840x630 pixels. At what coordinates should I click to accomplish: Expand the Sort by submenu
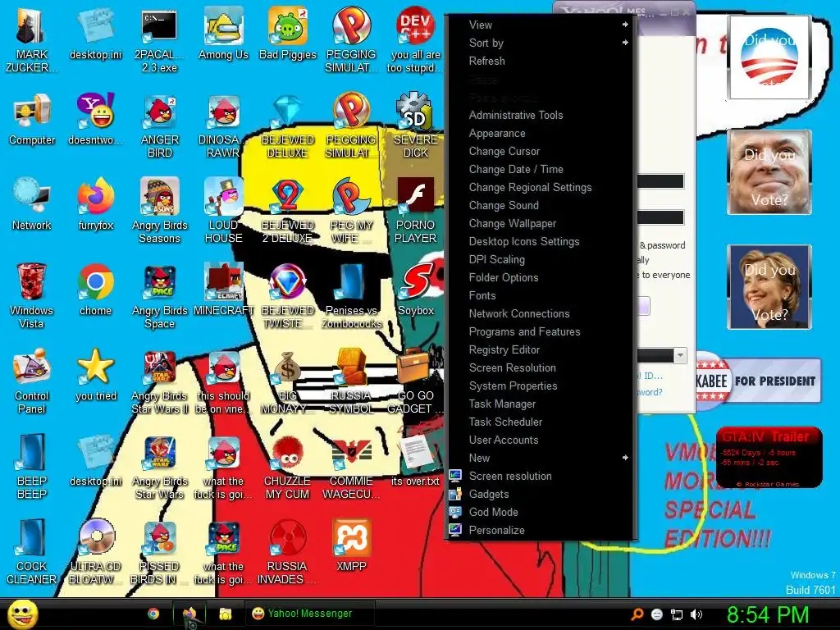coord(540,43)
